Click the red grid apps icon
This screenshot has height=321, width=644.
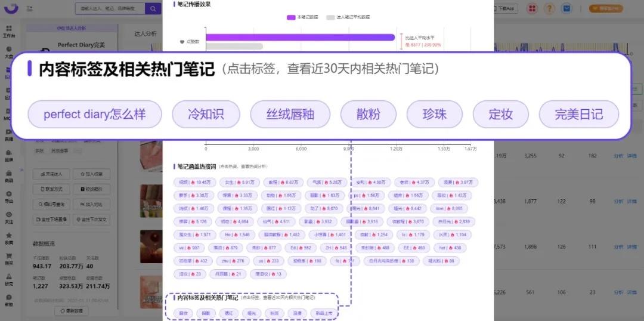tap(532, 8)
